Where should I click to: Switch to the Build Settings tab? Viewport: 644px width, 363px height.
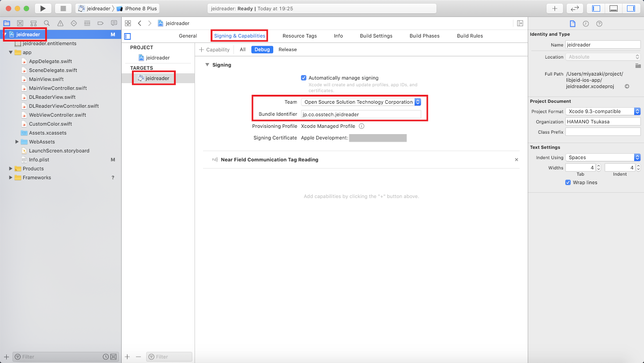[x=376, y=36]
